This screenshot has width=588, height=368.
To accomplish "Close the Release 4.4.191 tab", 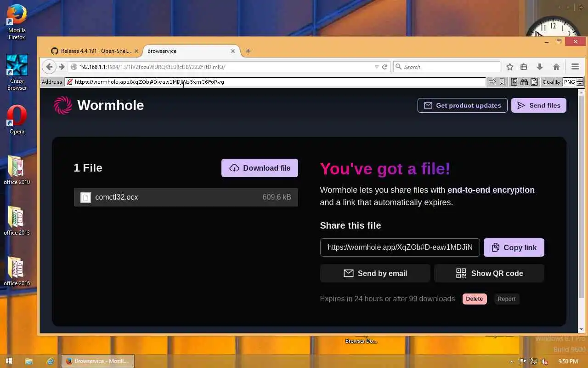I will [x=136, y=51].
